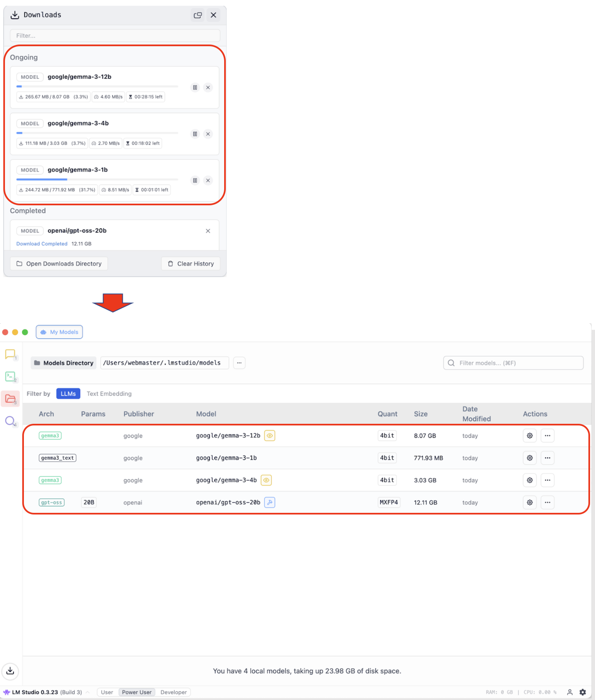Screen dimensions: 595x700
Task: Sort by the Params column header
Action: (x=93, y=414)
